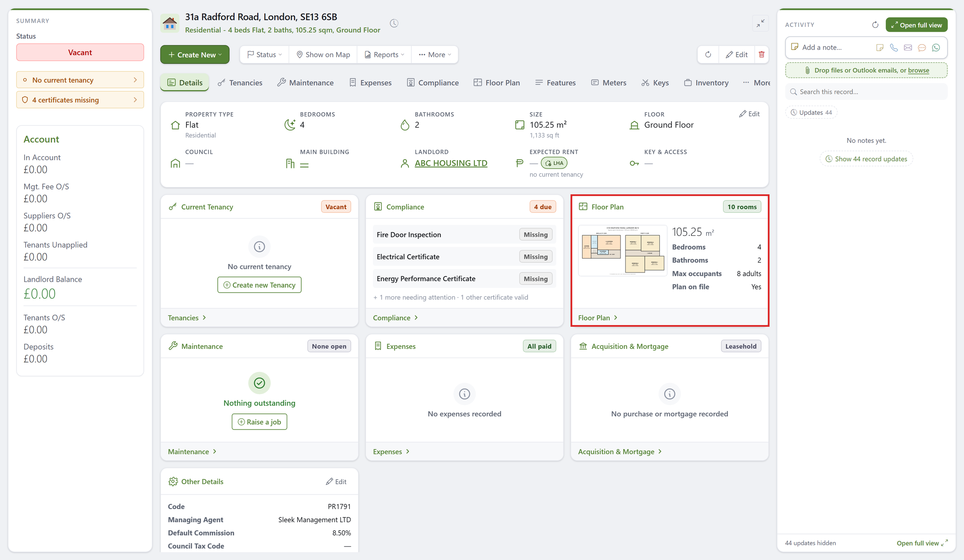Open the Reports dropdown
The image size is (964, 560).
pos(384,55)
